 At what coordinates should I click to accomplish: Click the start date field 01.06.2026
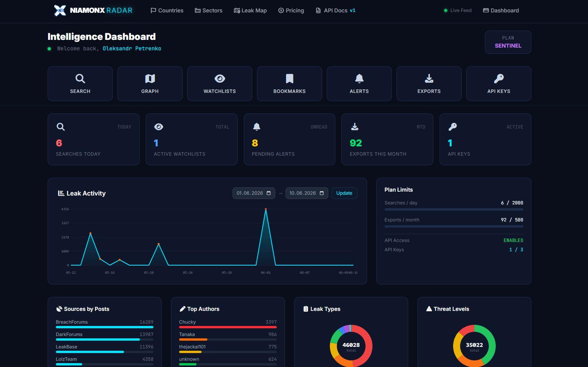254,193
